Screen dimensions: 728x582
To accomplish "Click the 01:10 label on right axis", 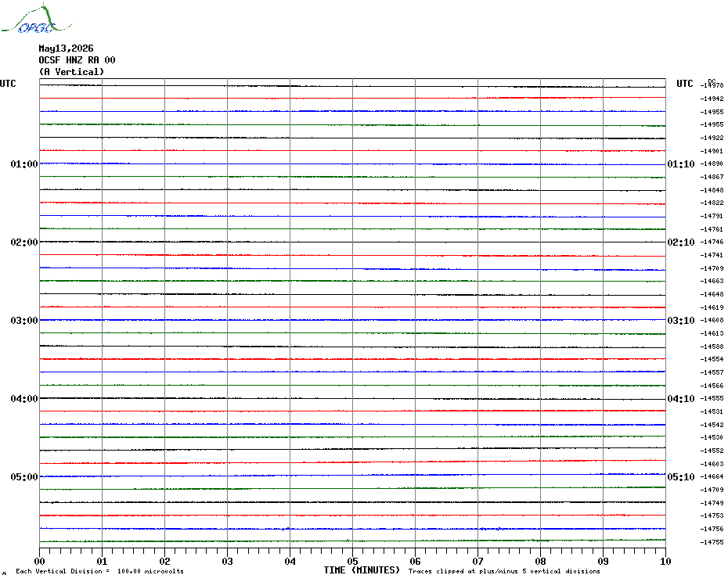I will [681, 164].
